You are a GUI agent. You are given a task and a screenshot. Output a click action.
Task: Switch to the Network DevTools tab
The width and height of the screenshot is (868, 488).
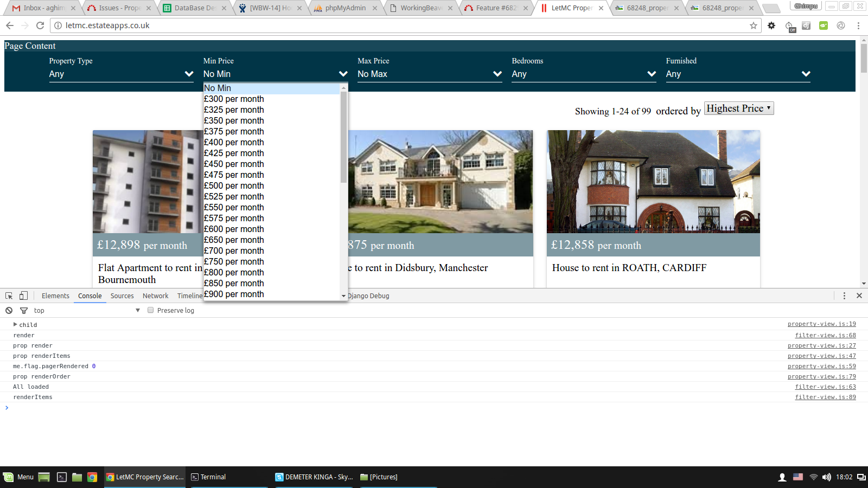tap(156, 296)
